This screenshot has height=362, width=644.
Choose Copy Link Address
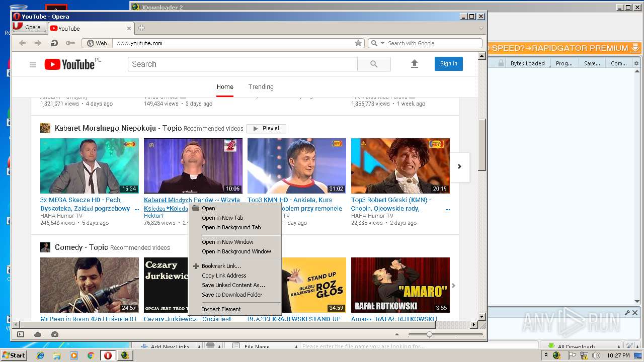tap(234, 276)
